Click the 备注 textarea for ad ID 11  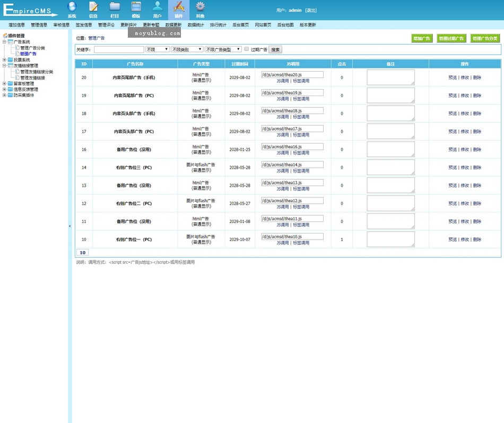point(391,221)
